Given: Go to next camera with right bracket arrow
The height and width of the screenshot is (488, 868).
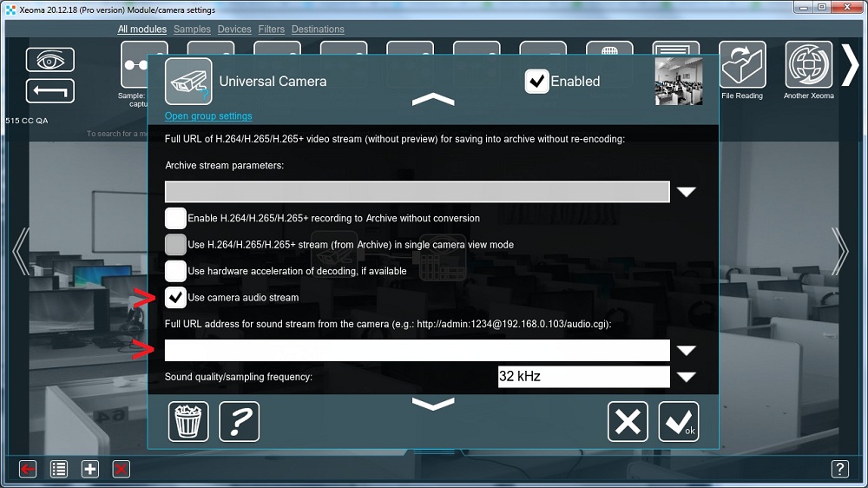Looking at the screenshot, I should tap(839, 251).
